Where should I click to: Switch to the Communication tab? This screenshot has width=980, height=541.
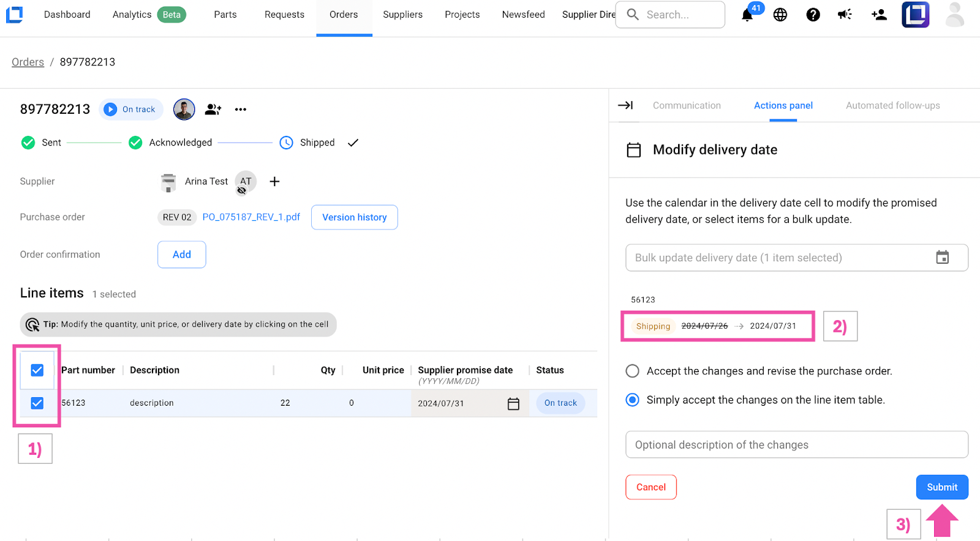pos(686,105)
